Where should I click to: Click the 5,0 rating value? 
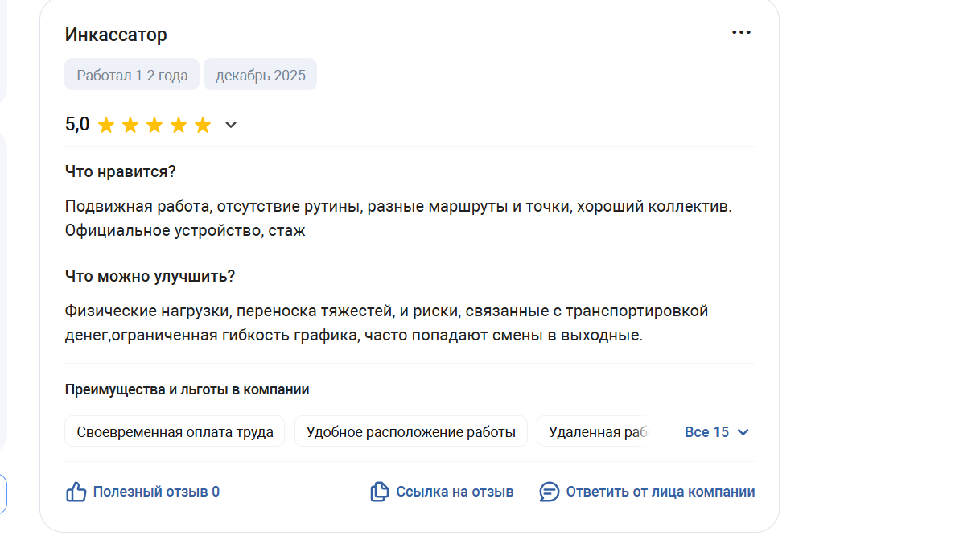(x=77, y=125)
